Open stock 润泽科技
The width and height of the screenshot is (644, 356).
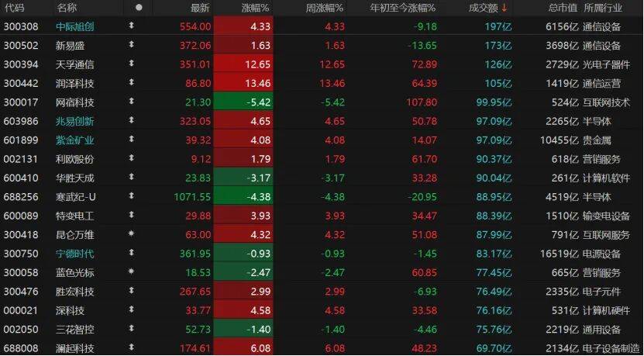click(75, 84)
